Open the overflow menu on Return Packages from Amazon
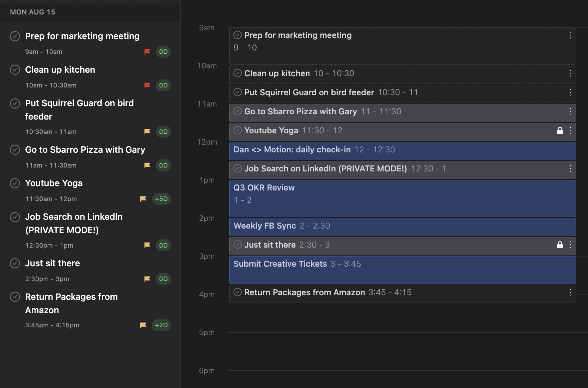 point(570,292)
